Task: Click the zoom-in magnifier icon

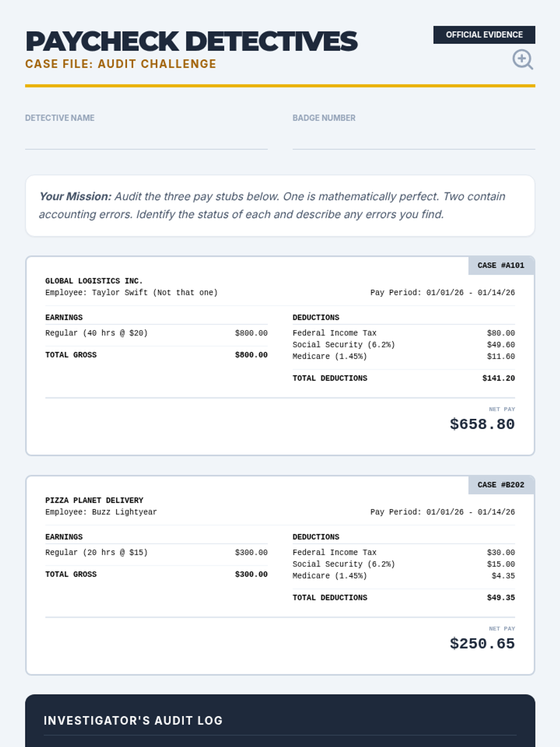Action: click(x=522, y=59)
